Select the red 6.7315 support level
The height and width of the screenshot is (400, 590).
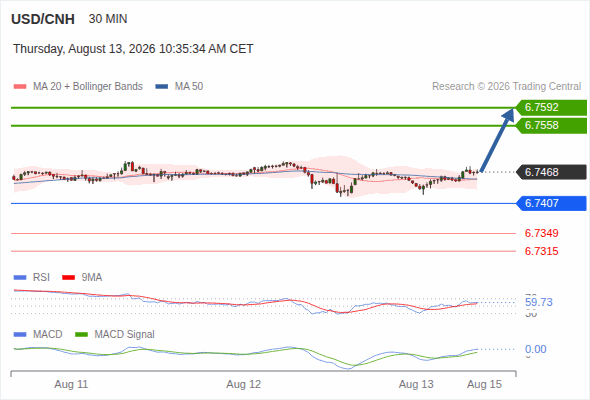point(541,251)
